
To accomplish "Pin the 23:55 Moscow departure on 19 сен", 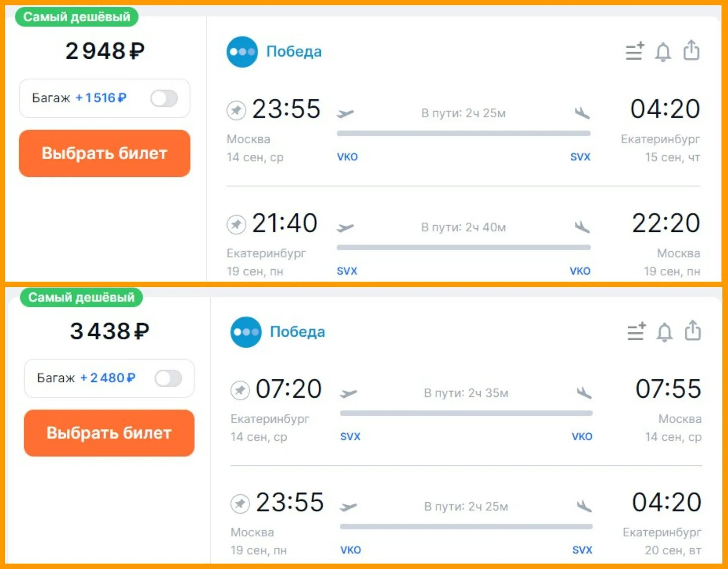I will pos(240,504).
